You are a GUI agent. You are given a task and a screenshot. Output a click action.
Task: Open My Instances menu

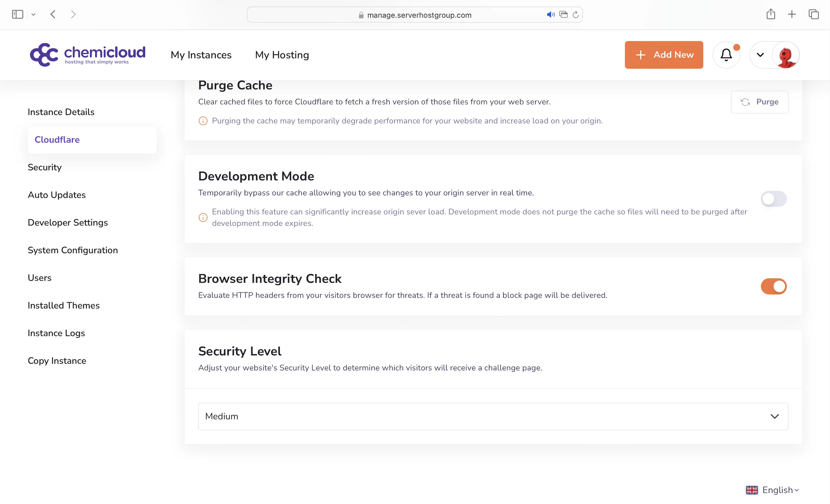201,55
